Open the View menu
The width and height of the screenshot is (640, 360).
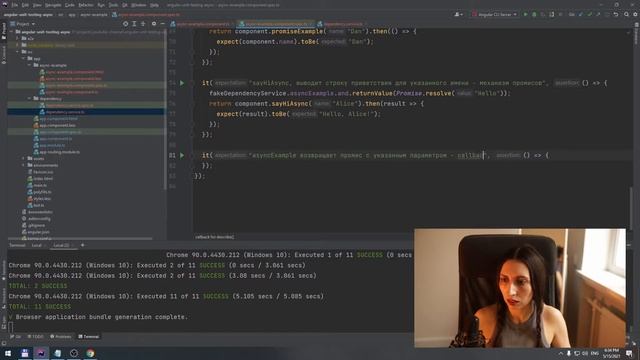point(37,5)
